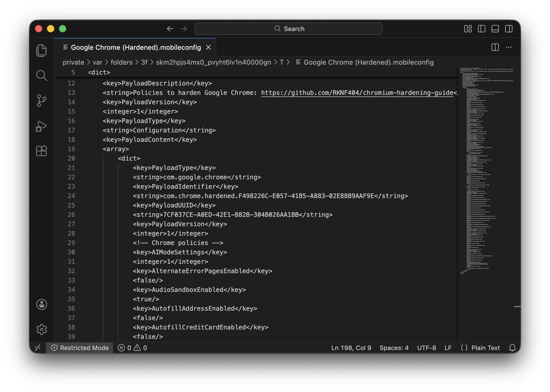Select the Google Chrome (Hardened).mobileconfig tab
The height and width of the screenshot is (392, 550).
(x=135, y=47)
